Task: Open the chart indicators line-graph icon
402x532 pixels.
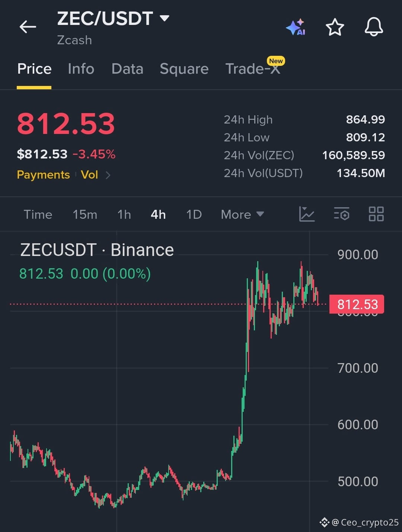Action: (307, 214)
